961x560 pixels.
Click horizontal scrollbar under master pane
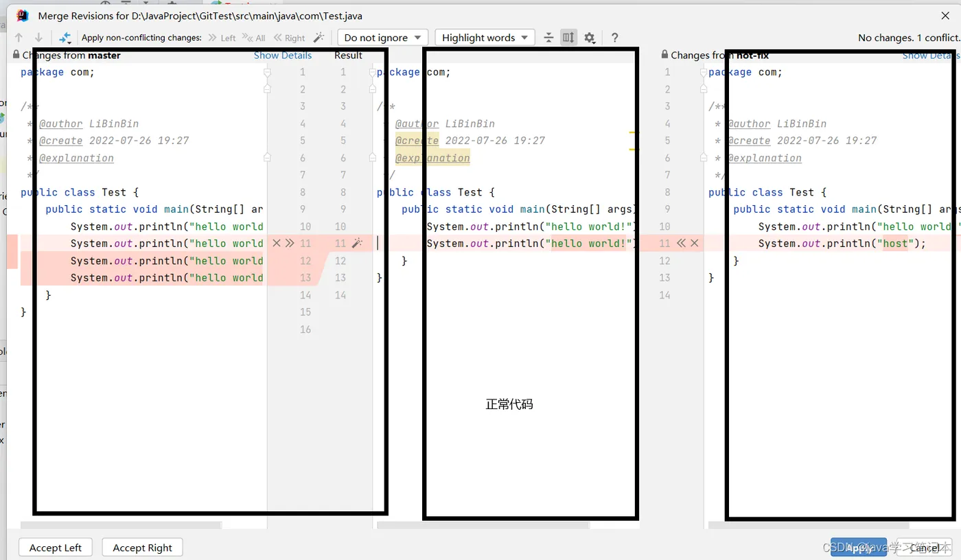[x=121, y=525]
